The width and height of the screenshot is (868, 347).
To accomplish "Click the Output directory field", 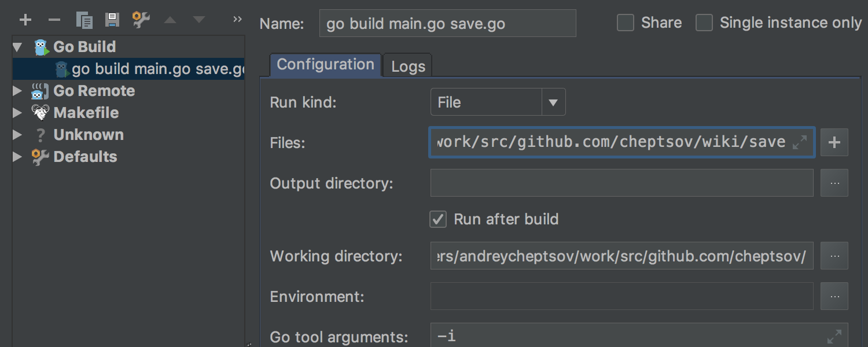I will pyautogui.click(x=622, y=183).
